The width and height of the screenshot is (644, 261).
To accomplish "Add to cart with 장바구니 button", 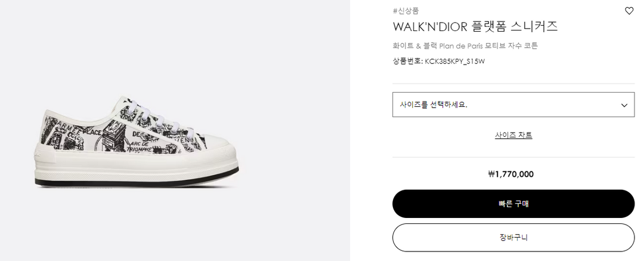I will tap(513, 237).
